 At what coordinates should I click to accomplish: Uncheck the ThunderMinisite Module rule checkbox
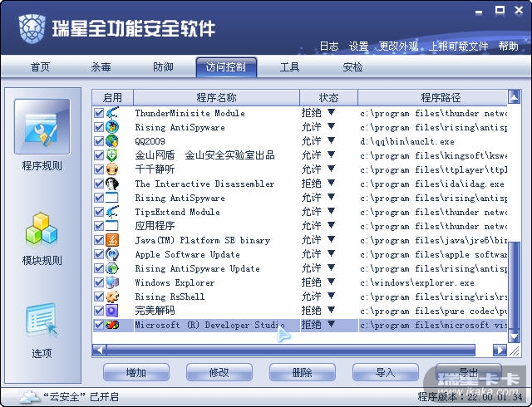pos(99,113)
